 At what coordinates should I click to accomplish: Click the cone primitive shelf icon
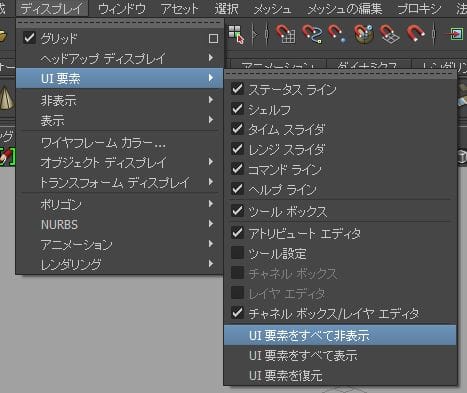click(7, 97)
